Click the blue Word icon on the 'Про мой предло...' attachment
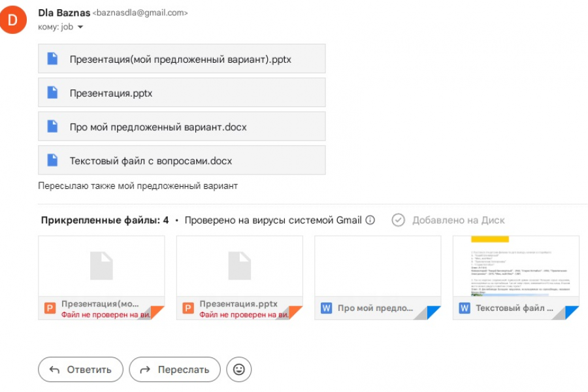The width and height of the screenshot is (588, 392). [x=327, y=308]
